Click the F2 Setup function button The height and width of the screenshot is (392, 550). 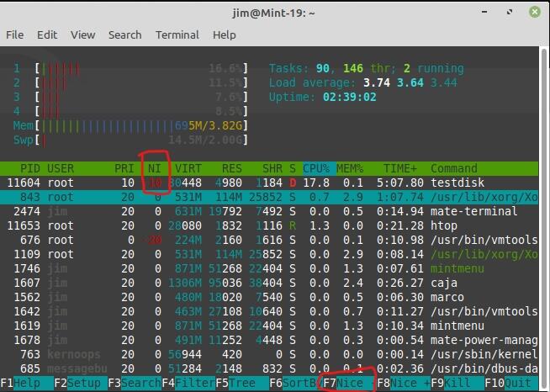81,383
